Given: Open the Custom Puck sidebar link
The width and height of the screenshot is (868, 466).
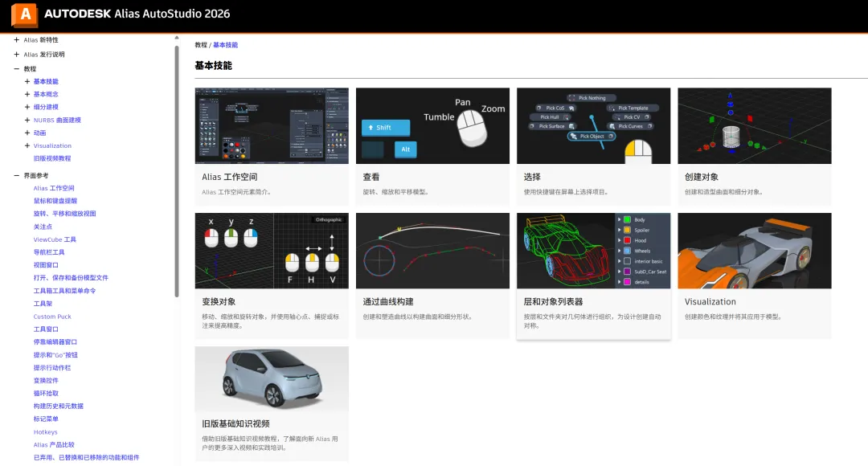Looking at the screenshot, I should coord(52,317).
